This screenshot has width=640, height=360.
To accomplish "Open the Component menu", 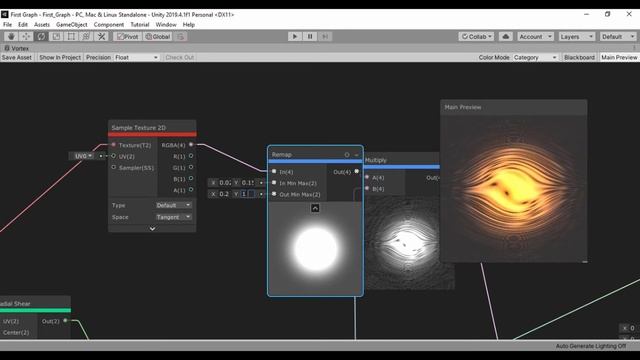I will point(109,24).
